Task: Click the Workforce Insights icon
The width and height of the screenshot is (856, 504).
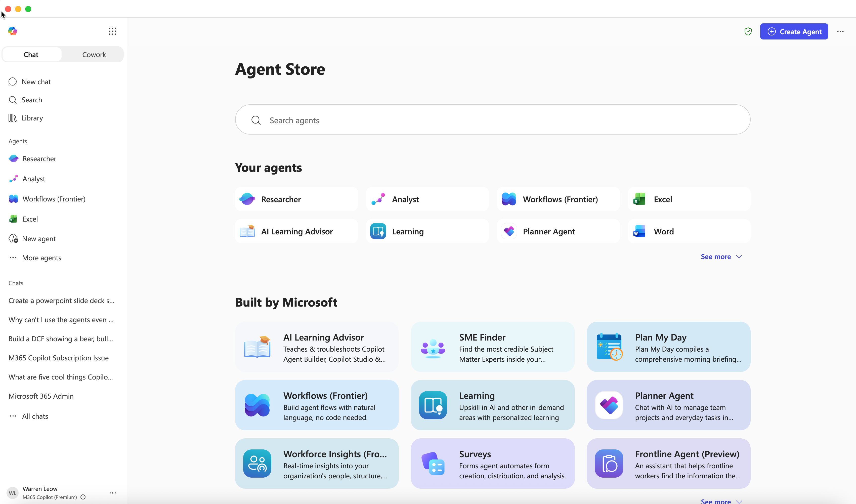Action: pos(257,463)
